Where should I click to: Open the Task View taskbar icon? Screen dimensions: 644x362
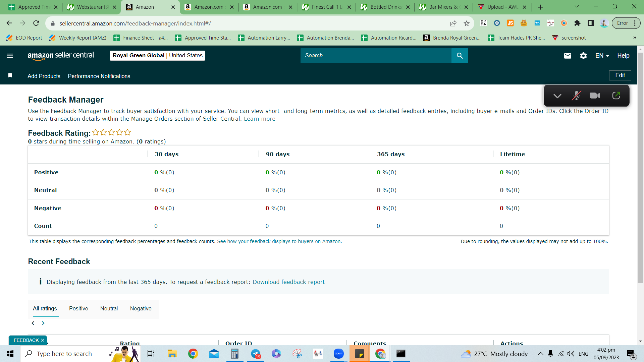(x=151, y=354)
